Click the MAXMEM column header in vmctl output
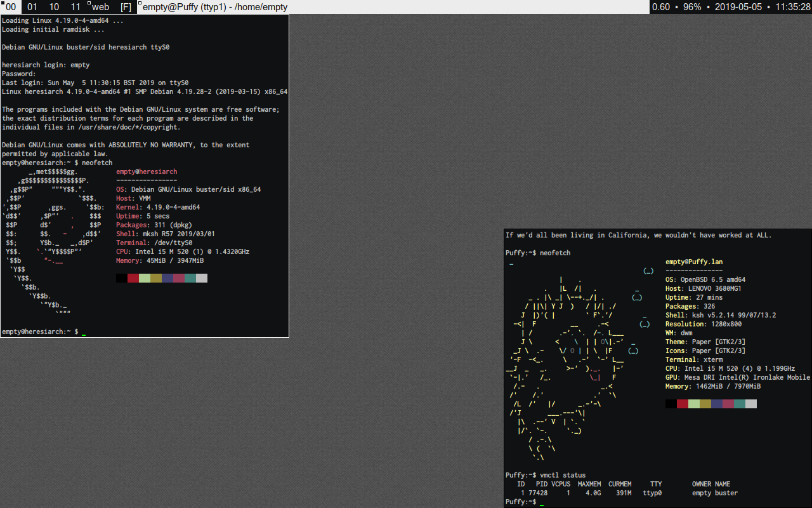 [589, 484]
